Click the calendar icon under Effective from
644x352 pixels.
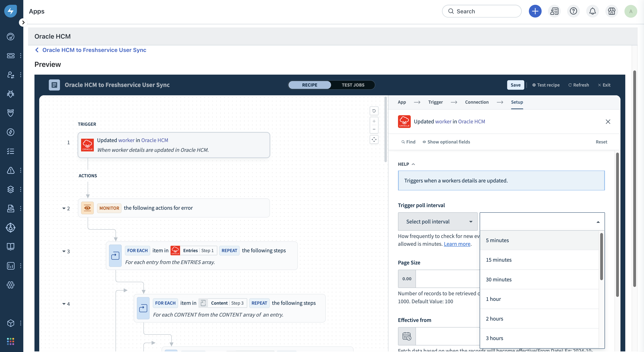(x=407, y=336)
